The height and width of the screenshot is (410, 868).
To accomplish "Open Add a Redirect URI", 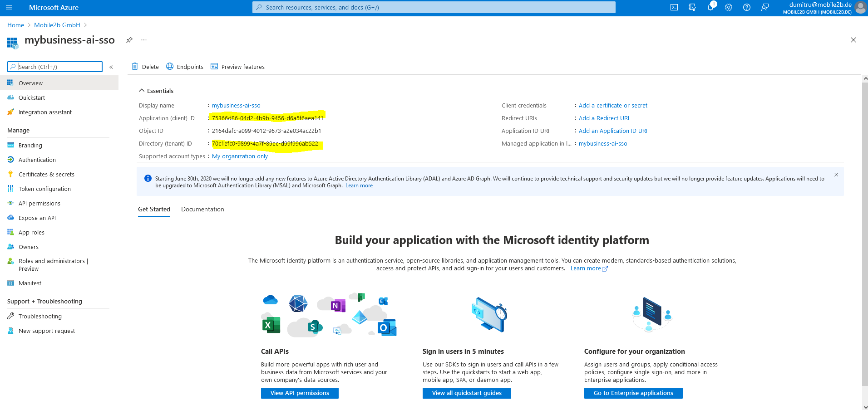I will [604, 118].
